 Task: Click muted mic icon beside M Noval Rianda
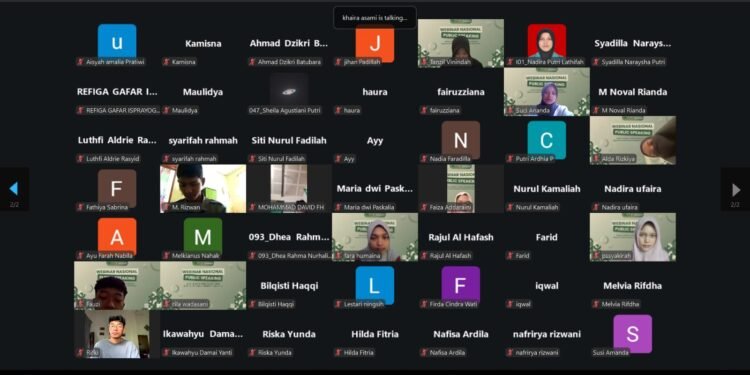[596, 110]
